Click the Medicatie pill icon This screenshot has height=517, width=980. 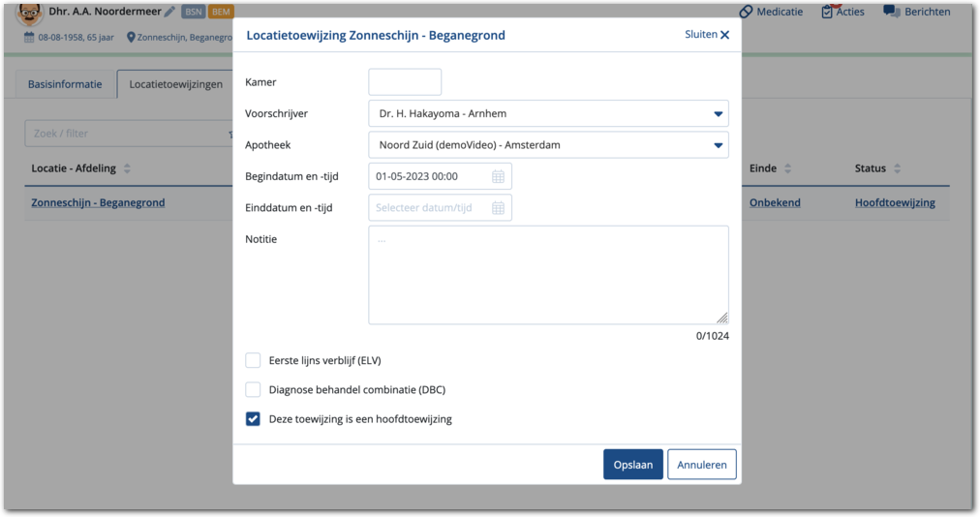pos(746,12)
